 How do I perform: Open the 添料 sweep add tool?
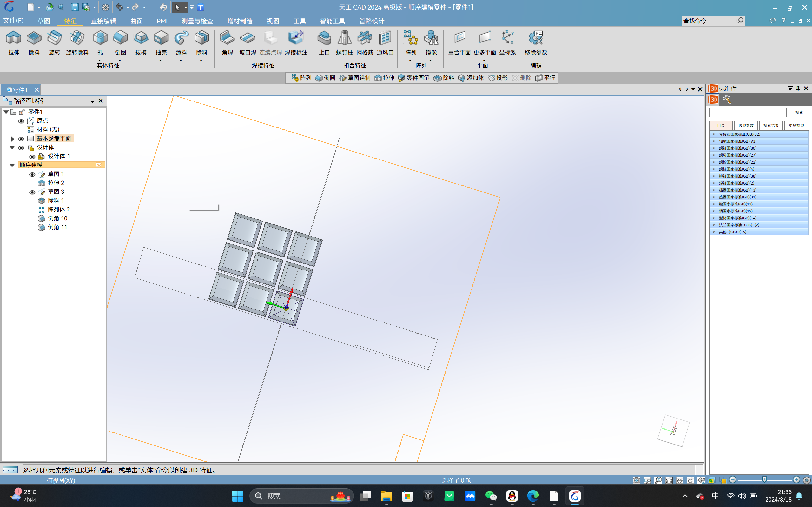coord(181,42)
